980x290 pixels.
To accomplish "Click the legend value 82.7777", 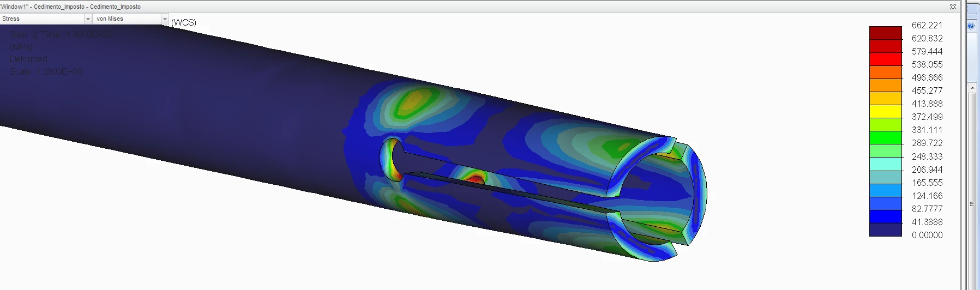I will click(927, 209).
